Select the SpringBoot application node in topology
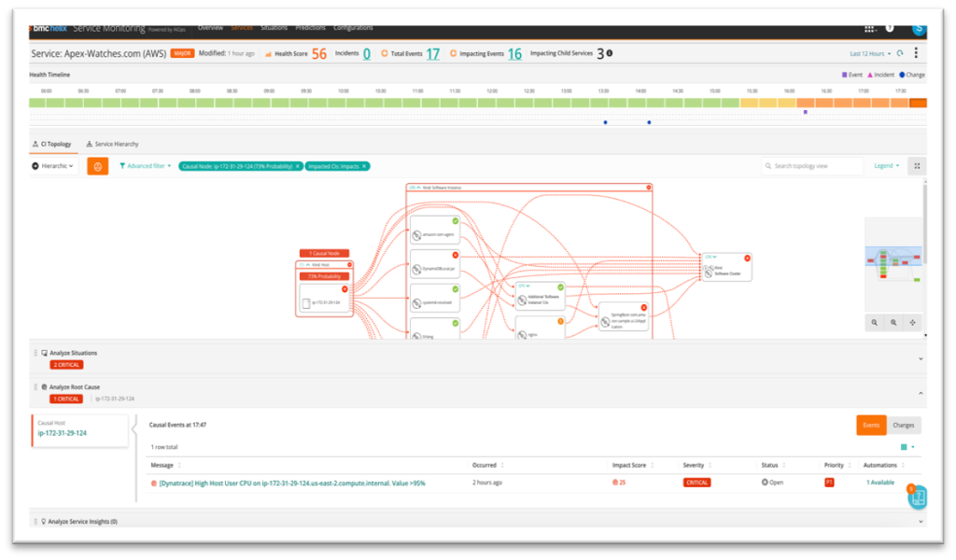 [623, 318]
